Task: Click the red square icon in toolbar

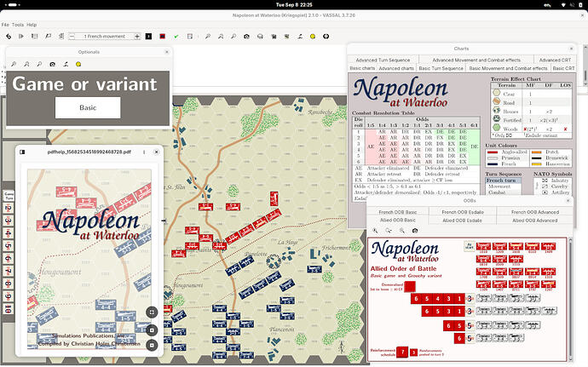Action: pos(163,37)
